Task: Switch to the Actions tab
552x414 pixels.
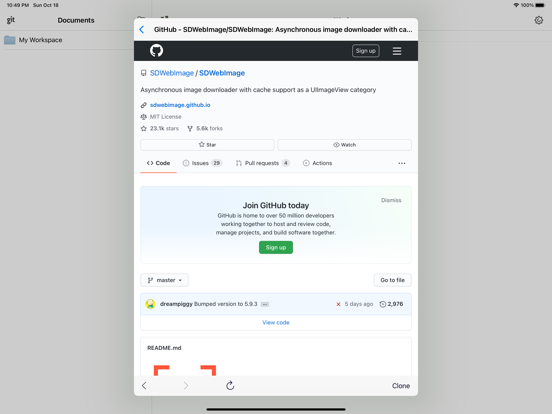Action: click(318, 163)
